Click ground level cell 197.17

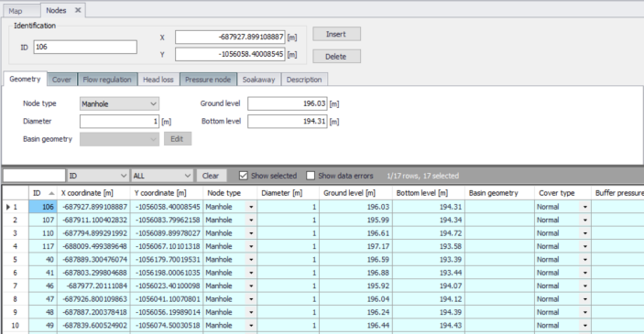click(x=355, y=246)
